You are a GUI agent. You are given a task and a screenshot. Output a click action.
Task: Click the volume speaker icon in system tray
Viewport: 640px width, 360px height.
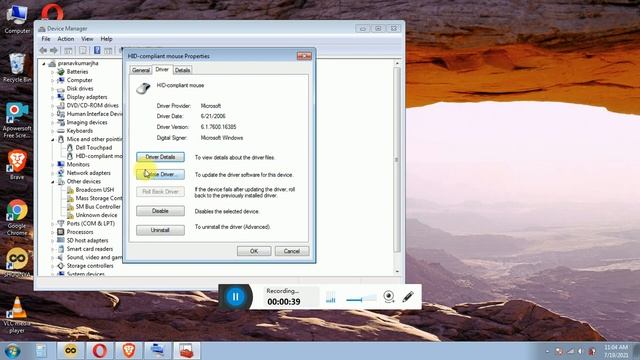point(580,351)
